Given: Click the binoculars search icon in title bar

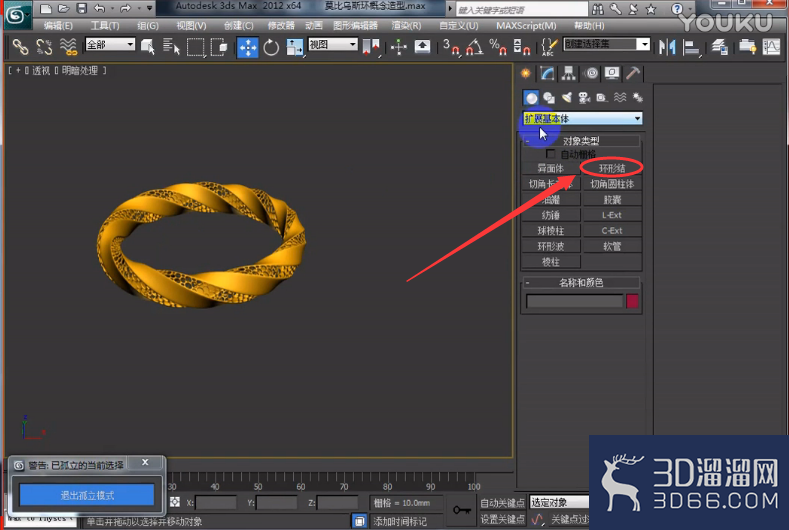Looking at the screenshot, I should click(x=598, y=9).
